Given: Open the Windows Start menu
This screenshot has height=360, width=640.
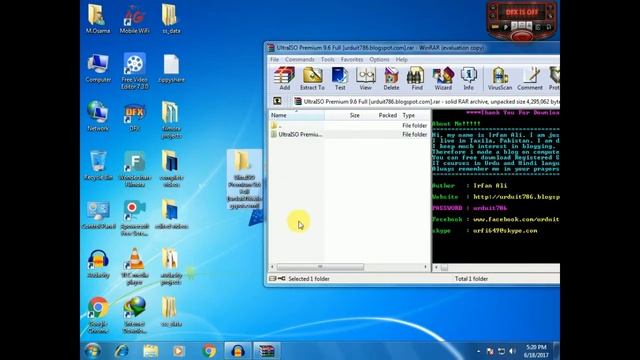Looking at the screenshot, I should 93,351.
